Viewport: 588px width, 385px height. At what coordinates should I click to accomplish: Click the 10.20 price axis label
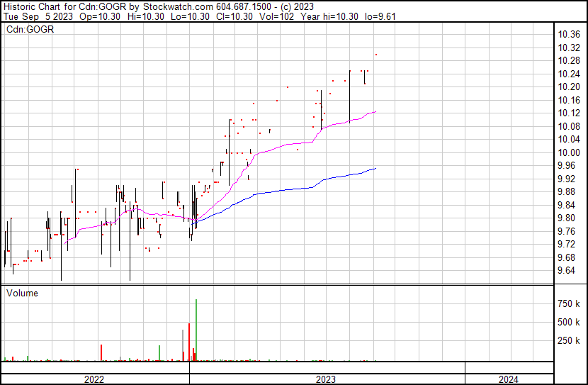[x=569, y=87]
